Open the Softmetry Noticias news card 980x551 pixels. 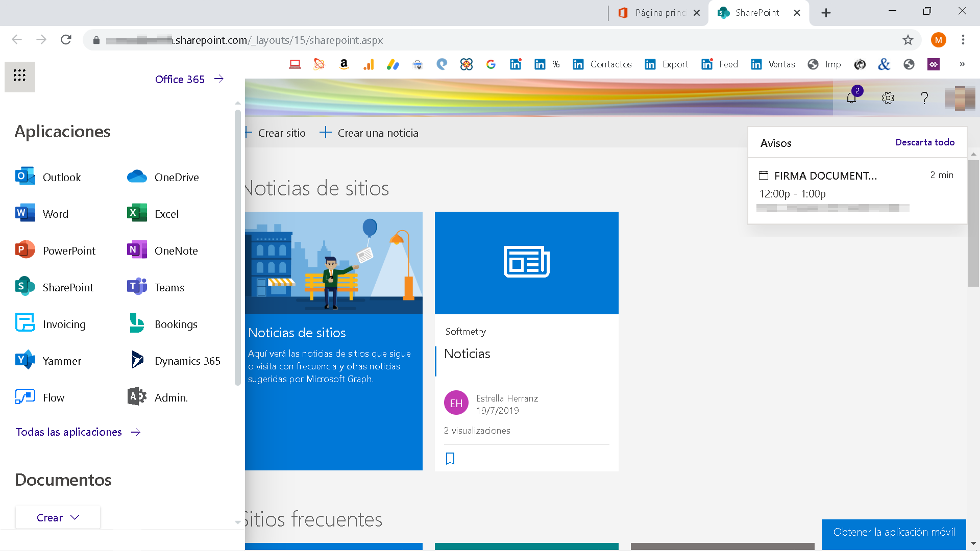coord(527,341)
